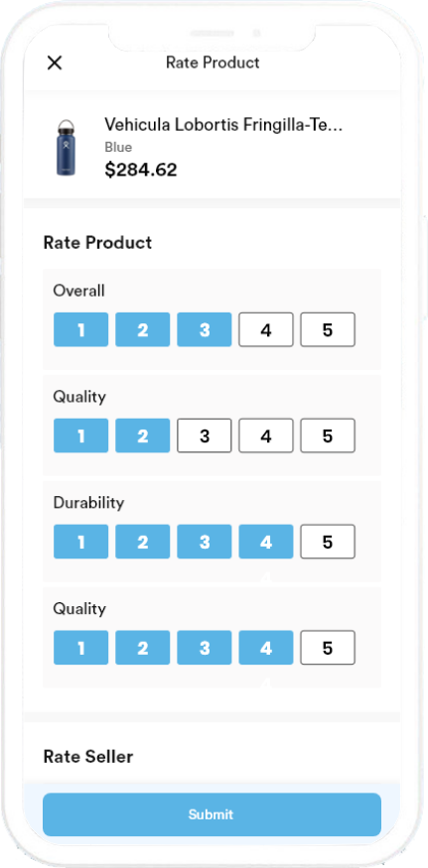This screenshot has width=428, height=868.
Task: Rate Durability as 5
Action: [327, 542]
